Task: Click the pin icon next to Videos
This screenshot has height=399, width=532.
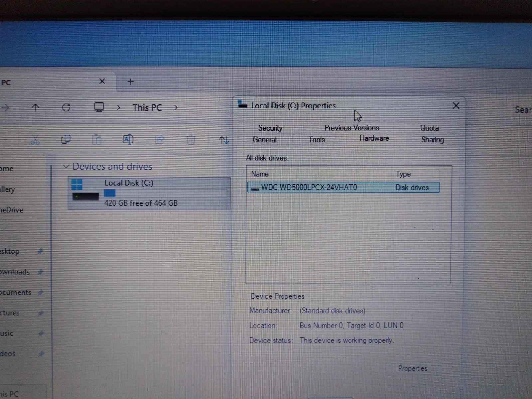Action: [41, 353]
